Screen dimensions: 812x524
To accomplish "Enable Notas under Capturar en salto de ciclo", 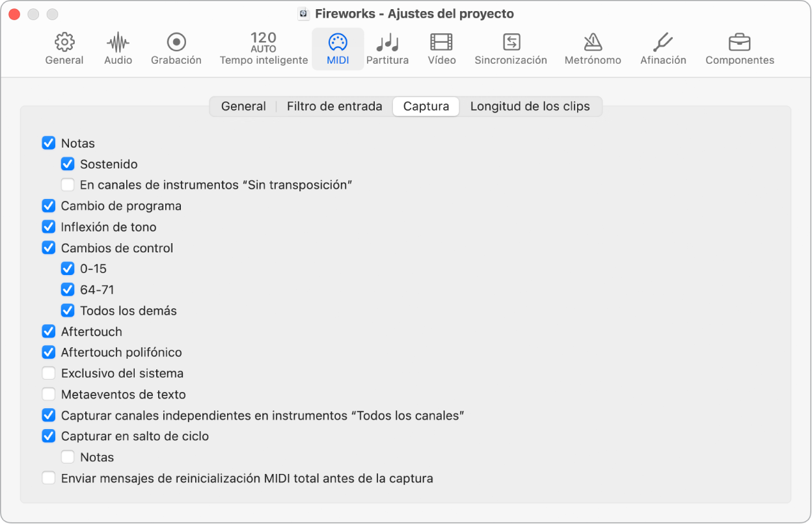I will tap(68, 457).
